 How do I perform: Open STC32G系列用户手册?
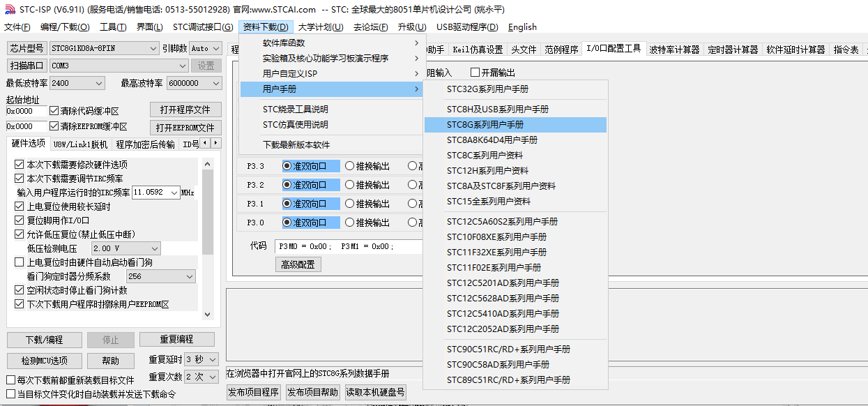click(515, 89)
